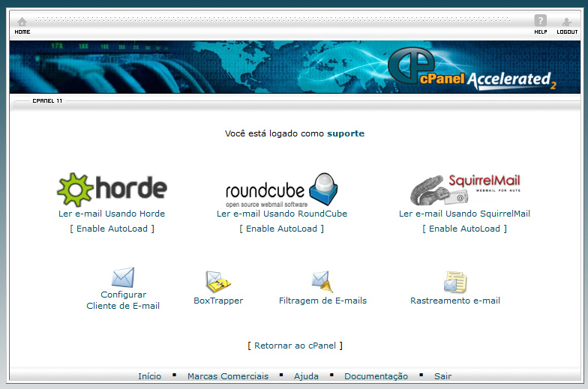Enable AutoLoad for Horde

[112, 229]
